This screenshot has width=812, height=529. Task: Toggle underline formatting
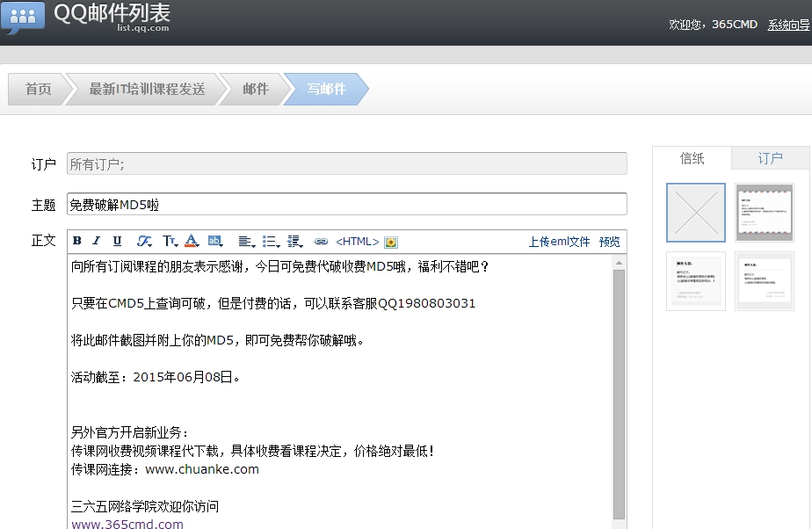(117, 241)
